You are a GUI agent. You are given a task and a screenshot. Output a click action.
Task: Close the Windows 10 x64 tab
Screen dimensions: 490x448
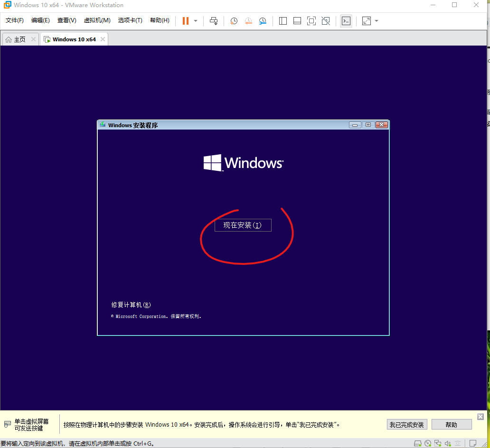pos(103,39)
